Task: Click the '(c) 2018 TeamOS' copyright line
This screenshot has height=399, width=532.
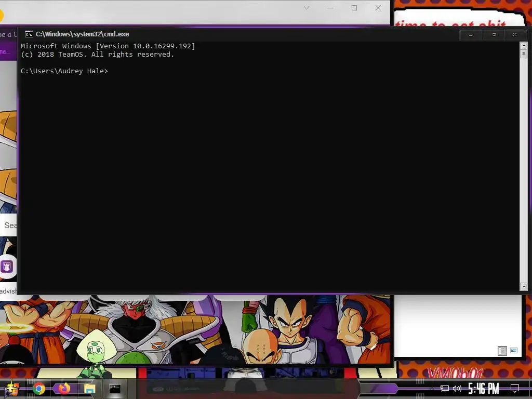Action: coord(97,54)
